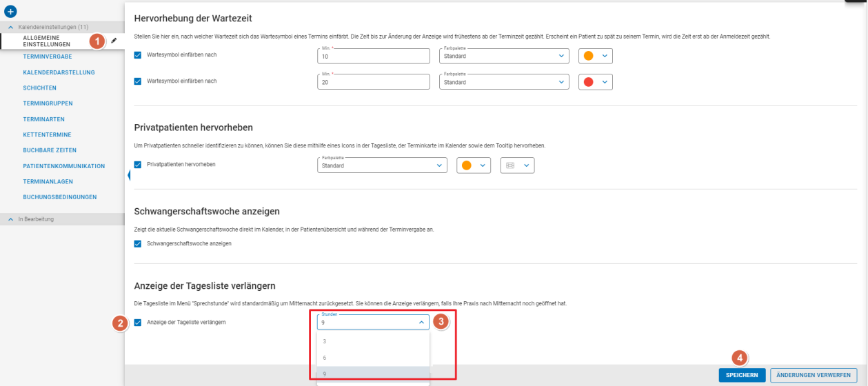Open the Privatpatienten card icon selector
The image size is (868, 386).
[x=516, y=165]
